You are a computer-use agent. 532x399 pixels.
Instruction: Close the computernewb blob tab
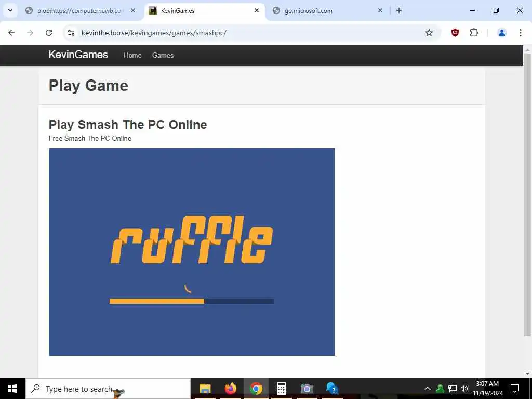tap(133, 10)
